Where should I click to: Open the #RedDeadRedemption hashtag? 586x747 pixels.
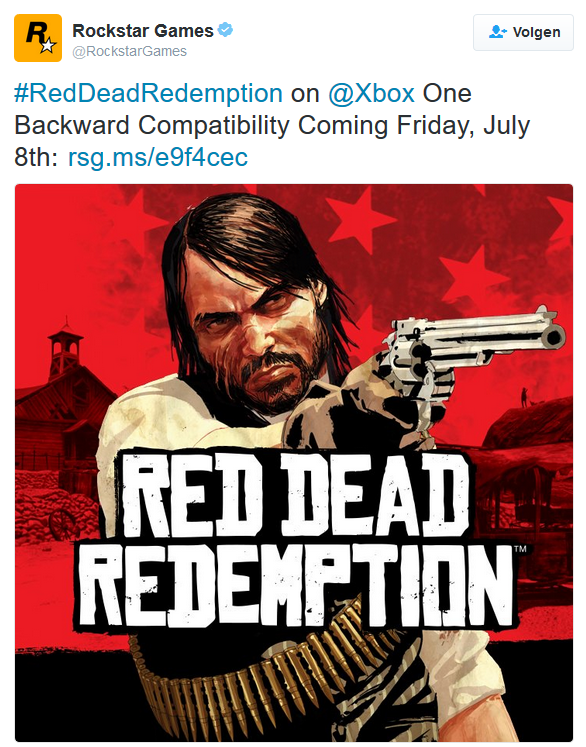point(148,93)
